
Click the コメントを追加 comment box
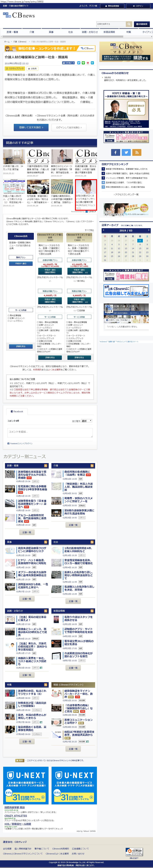click(50, 432)
